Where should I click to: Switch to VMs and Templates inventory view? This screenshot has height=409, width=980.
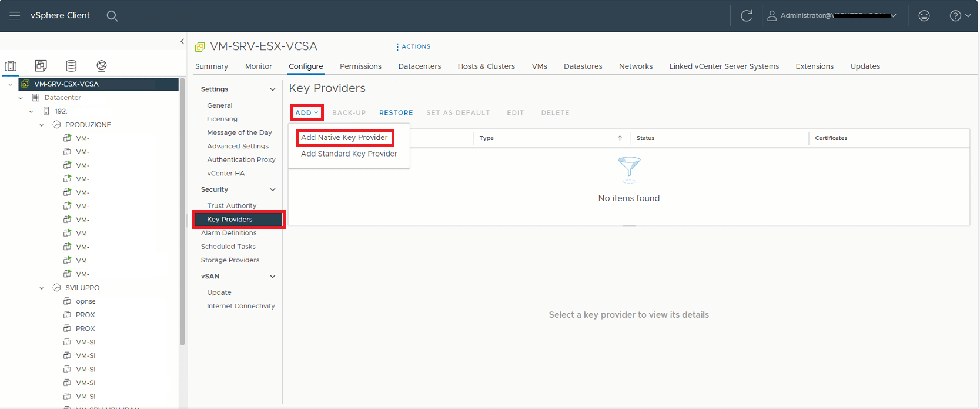(x=41, y=66)
